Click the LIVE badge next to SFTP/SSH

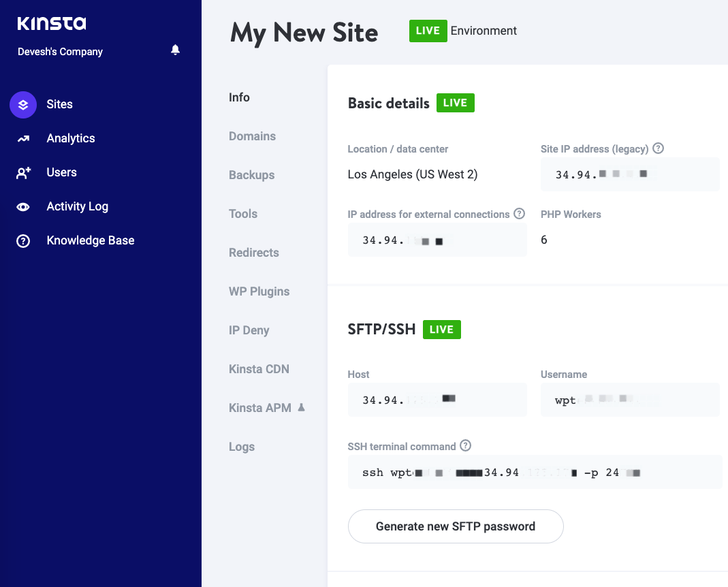click(x=442, y=330)
